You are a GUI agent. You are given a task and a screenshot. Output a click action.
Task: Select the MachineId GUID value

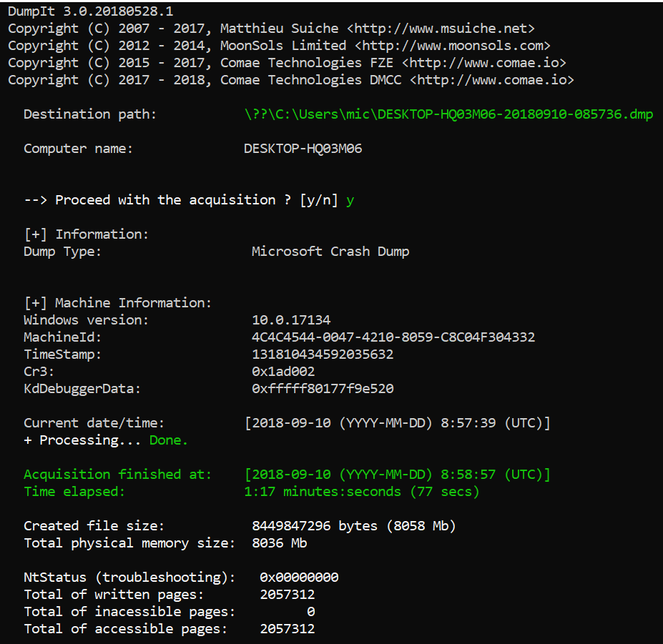(393, 337)
